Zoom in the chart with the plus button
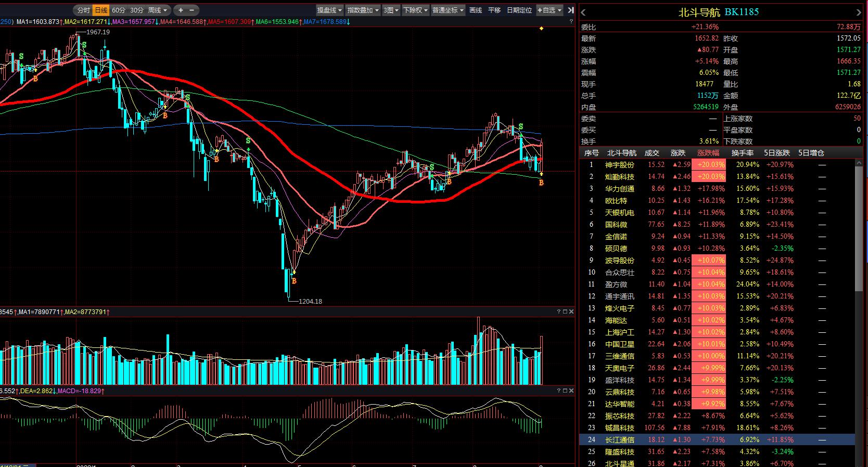Viewport: 868px width, 467px height. [x=181, y=10]
